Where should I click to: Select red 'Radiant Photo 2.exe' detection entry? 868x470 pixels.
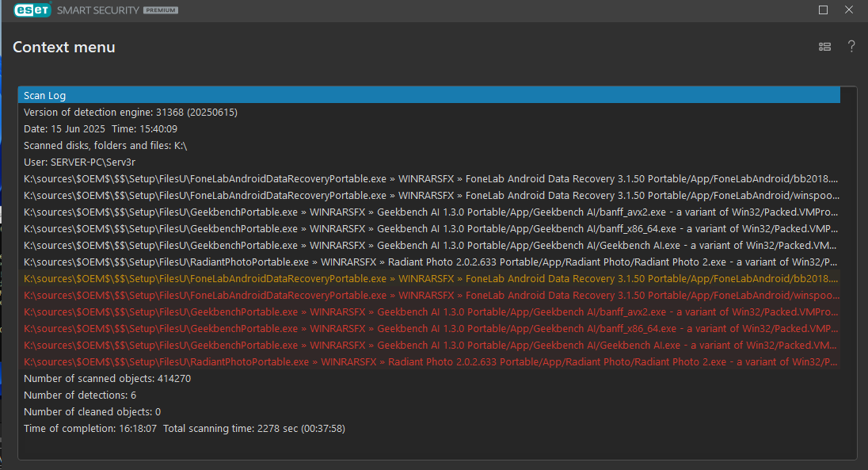point(429,361)
